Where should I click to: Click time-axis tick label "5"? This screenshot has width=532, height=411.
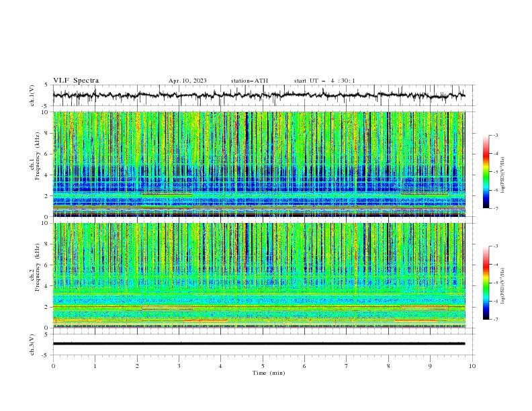point(263,366)
